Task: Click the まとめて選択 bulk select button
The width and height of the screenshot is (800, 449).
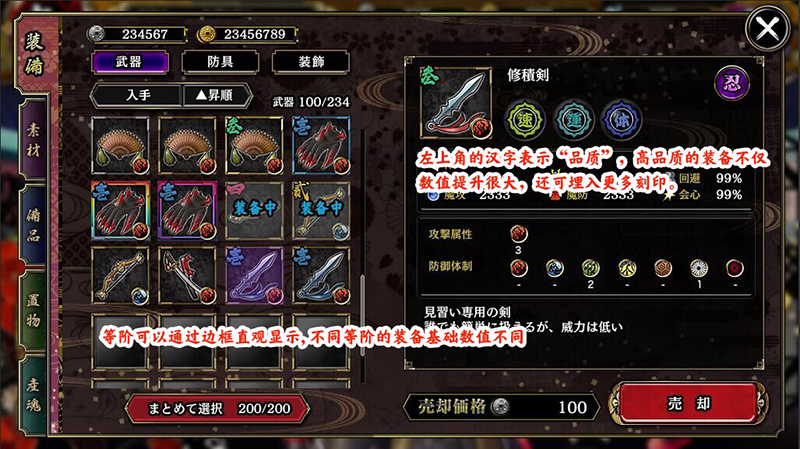Action: click(217, 408)
